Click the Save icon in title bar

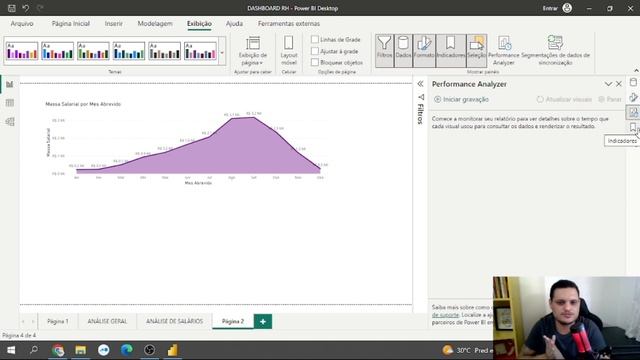12,8
